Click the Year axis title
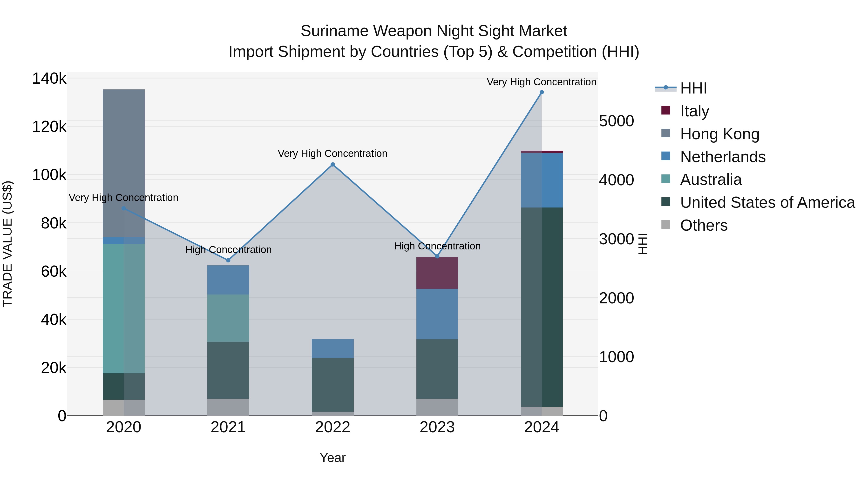868x488 pixels. (x=332, y=458)
